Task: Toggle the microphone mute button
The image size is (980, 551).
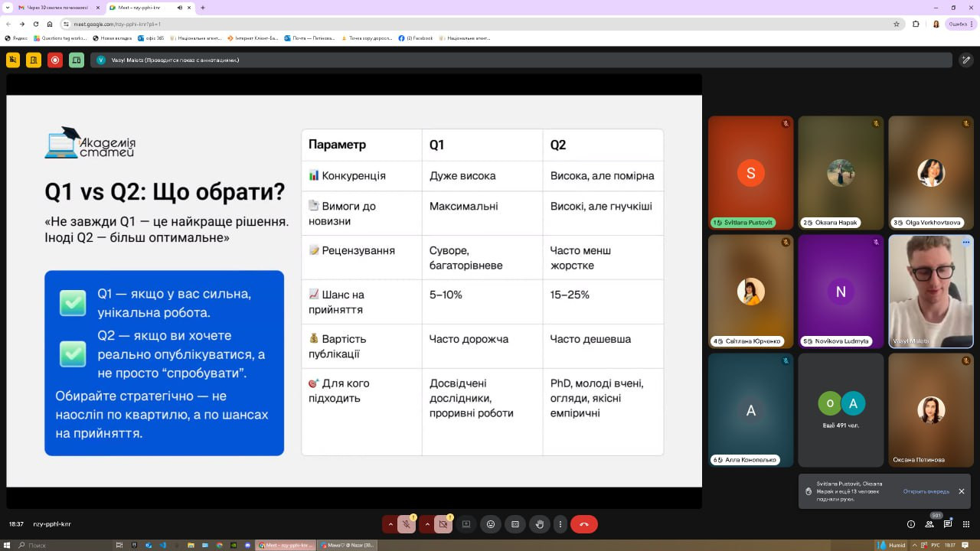Action: (x=407, y=524)
